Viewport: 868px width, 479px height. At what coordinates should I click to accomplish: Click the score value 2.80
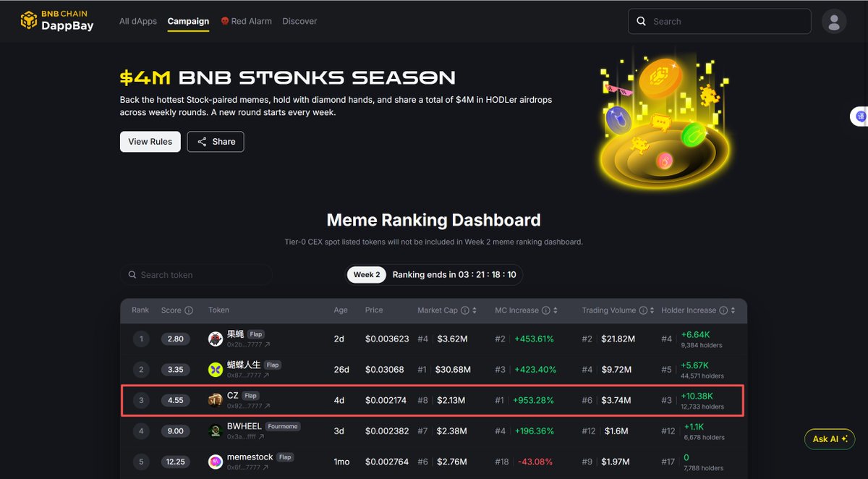point(176,339)
